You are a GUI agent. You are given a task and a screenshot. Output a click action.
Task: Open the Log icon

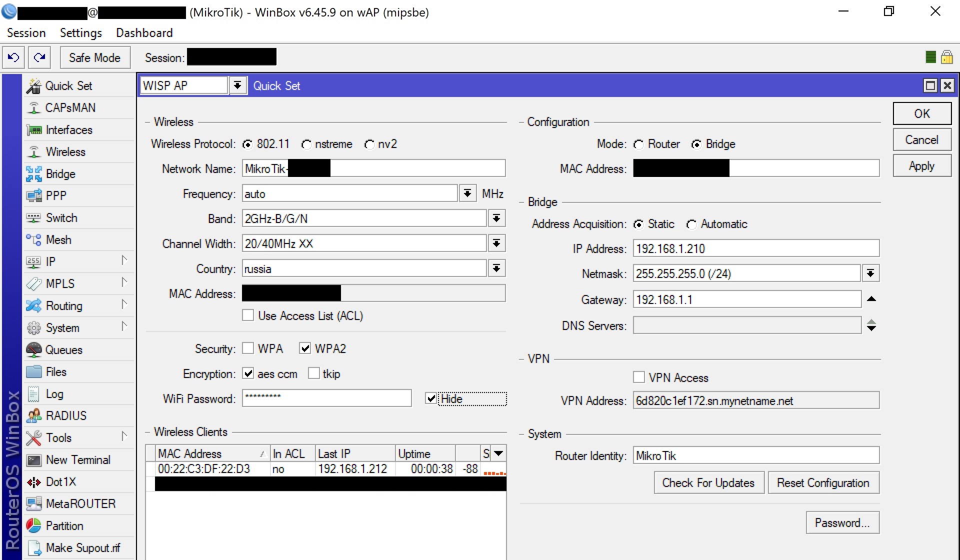pos(33,394)
